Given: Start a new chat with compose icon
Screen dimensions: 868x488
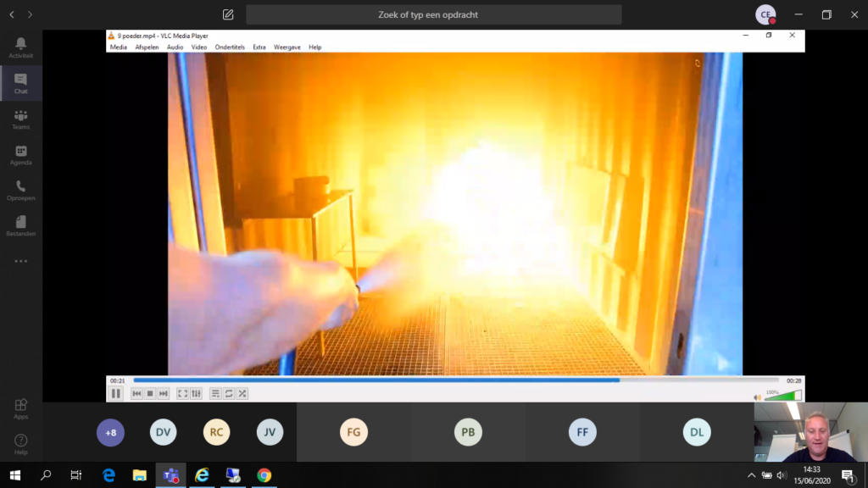Looking at the screenshot, I should (x=228, y=14).
